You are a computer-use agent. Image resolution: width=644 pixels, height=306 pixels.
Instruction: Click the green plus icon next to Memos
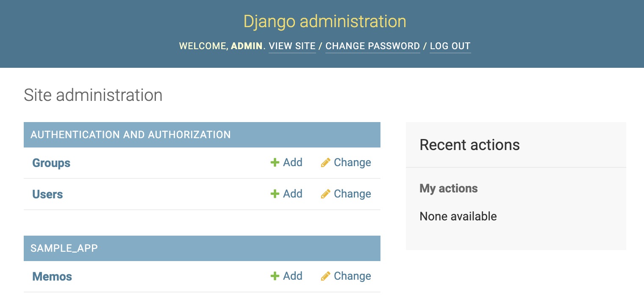click(x=275, y=276)
